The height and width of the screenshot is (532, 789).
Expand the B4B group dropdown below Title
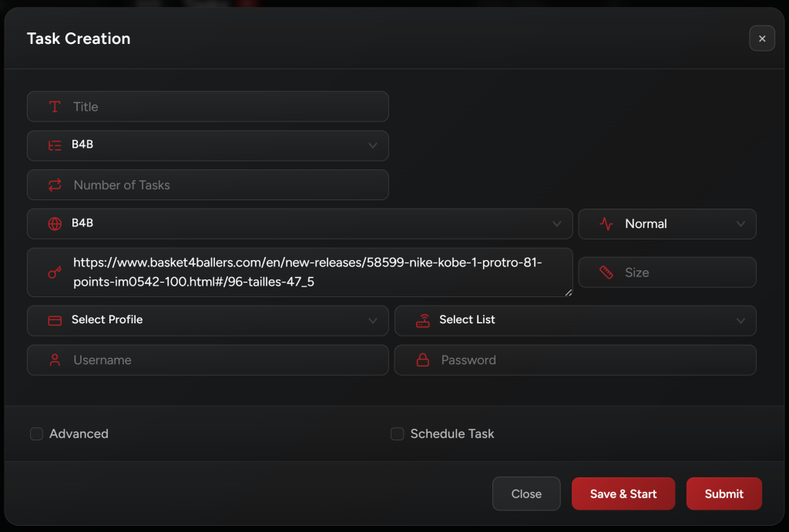pyautogui.click(x=207, y=145)
